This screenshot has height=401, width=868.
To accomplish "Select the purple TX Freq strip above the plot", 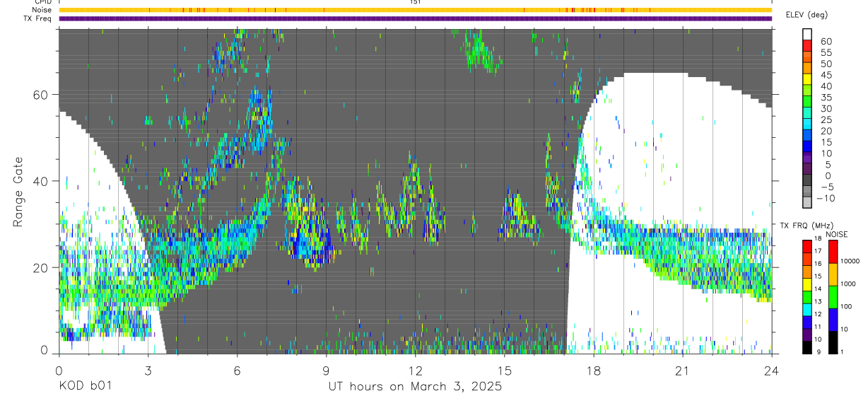I will [415, 18].
